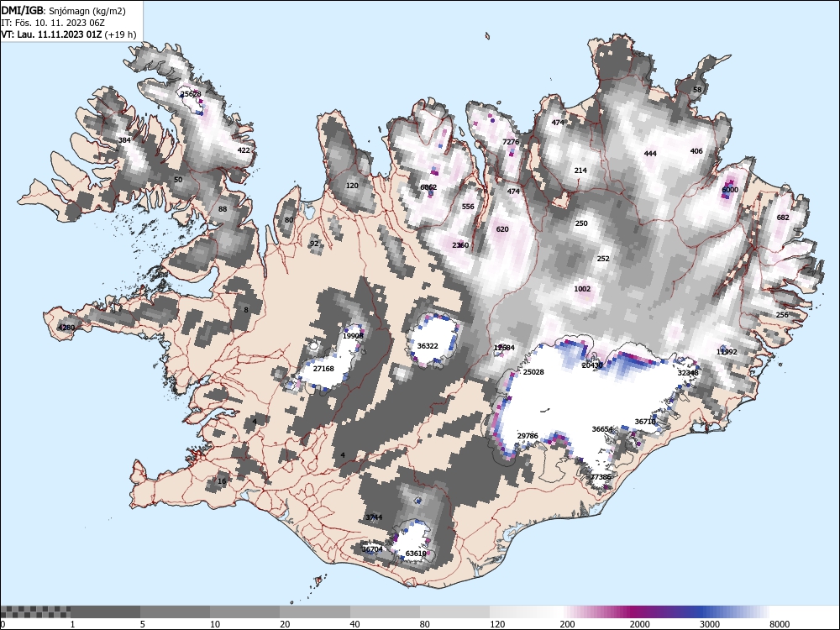The image size is (840, 630).
Task: Click the map value 250
Action: [581, 223]
